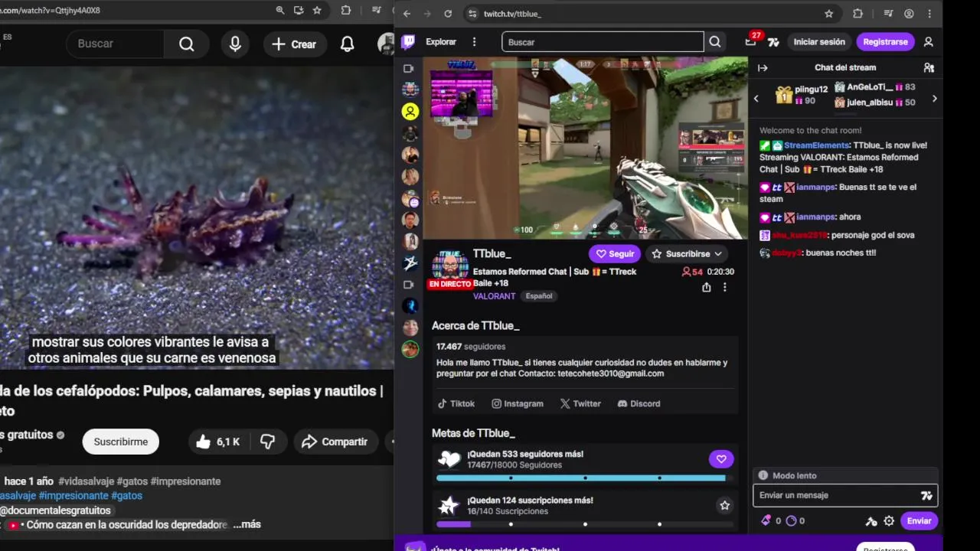Open the Twitch user menu icon

pyautogui.click(x=929, y=42)
